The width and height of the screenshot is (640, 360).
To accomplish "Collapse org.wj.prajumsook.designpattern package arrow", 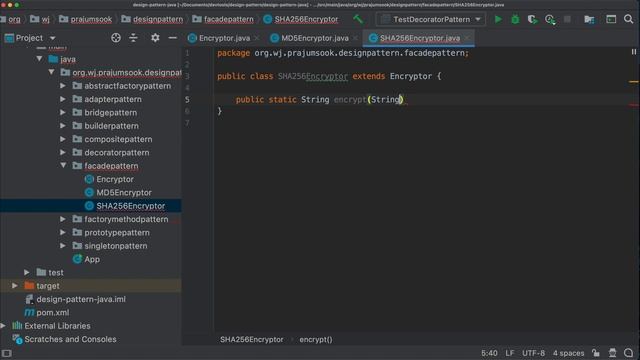I will (51, 72).
